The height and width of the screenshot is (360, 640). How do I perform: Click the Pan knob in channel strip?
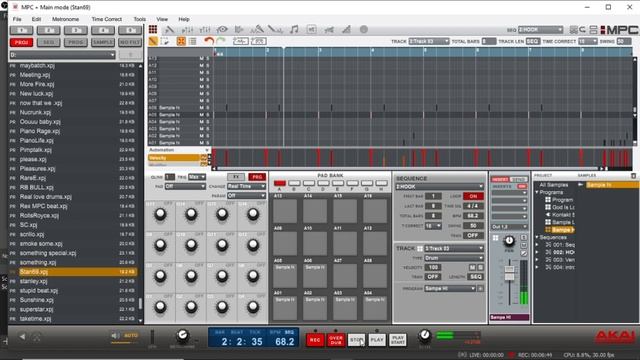pos(509,241)
